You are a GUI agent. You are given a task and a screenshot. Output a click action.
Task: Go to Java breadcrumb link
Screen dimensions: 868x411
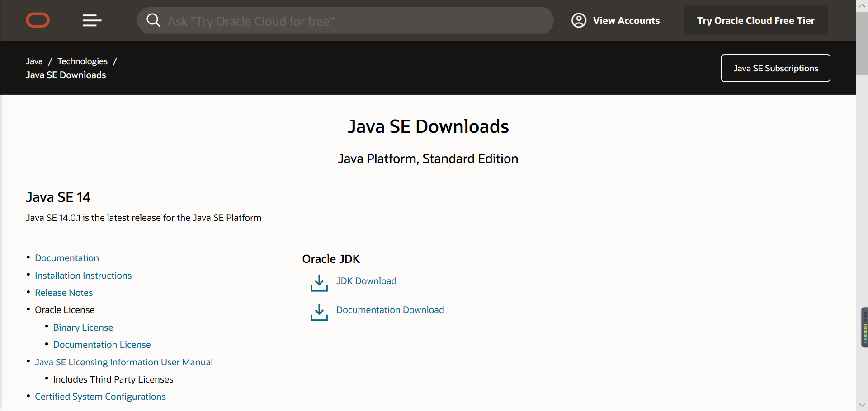click(x=34, y=61)
